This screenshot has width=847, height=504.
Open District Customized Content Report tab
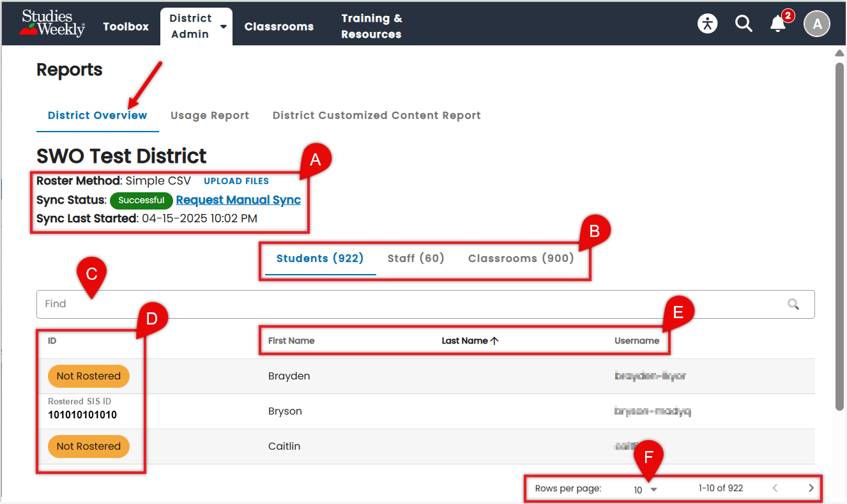(x=377, y=116)
